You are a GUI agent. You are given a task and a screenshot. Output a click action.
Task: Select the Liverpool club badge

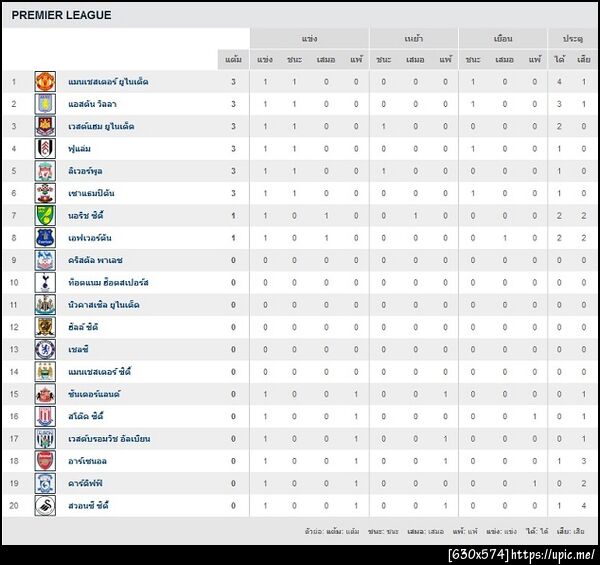pos(44,171)
